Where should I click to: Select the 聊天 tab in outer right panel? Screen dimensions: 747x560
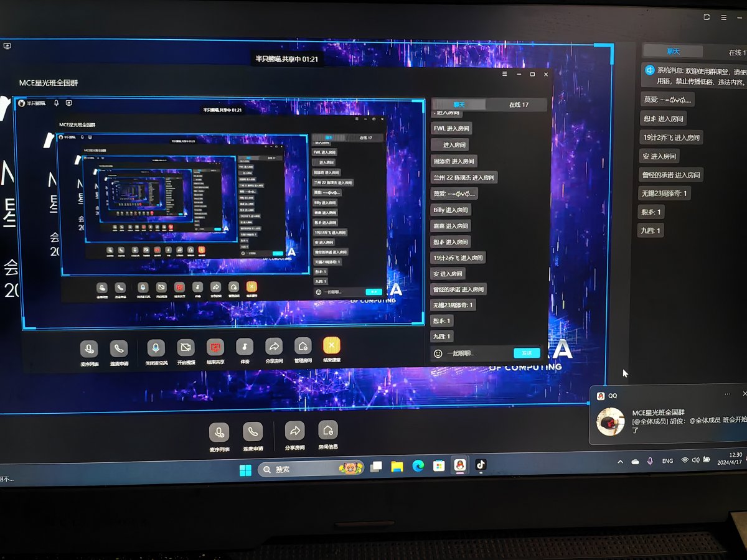pyautogui.click(x=673, y=52)
